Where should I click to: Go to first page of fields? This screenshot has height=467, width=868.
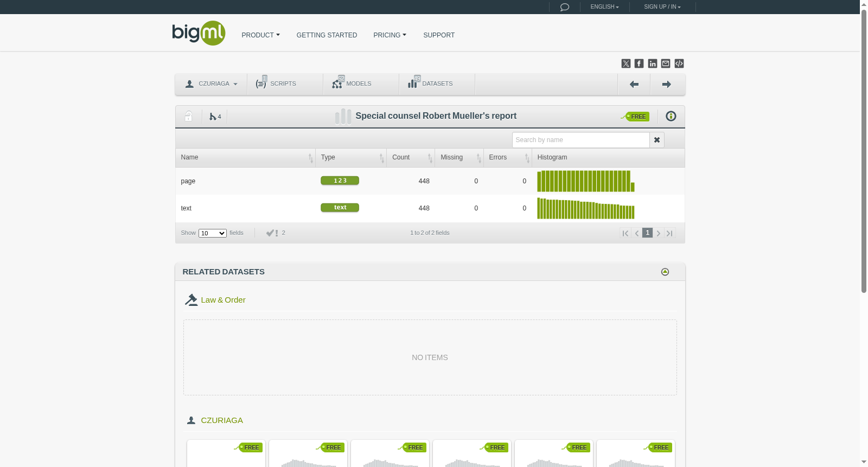point(626,233)
